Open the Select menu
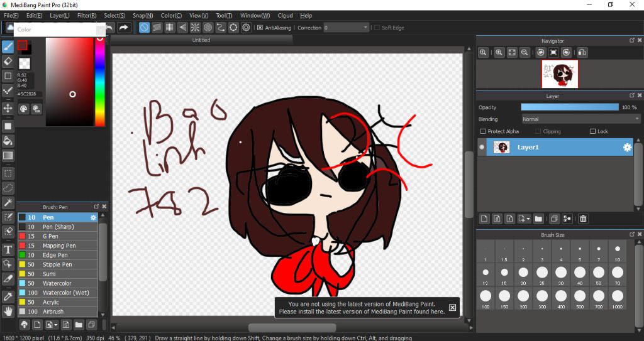 (x=114, y=16)
